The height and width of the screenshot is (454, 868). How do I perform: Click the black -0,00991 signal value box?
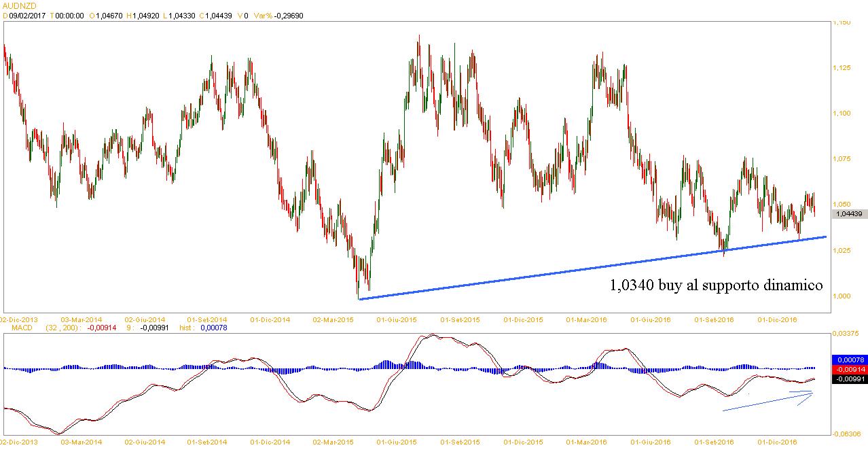[848, 377]
